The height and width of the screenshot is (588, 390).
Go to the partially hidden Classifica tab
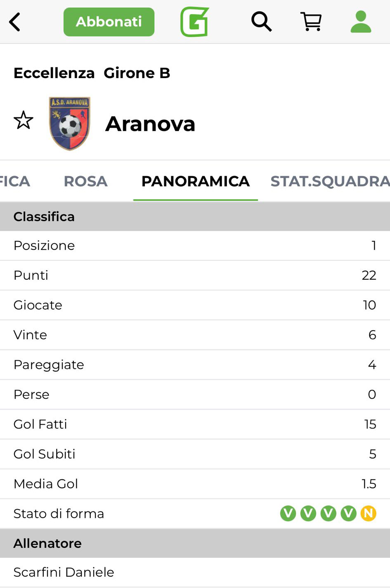pyautogui.click(x=14, y=181)
